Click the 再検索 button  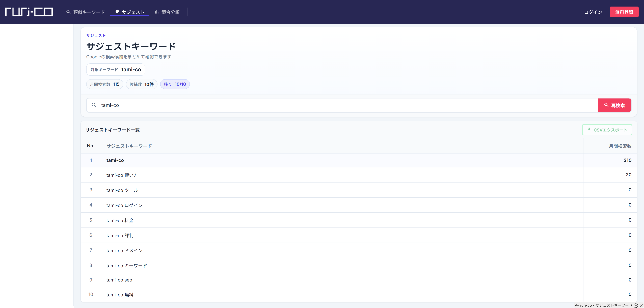[x=614, y=105]
